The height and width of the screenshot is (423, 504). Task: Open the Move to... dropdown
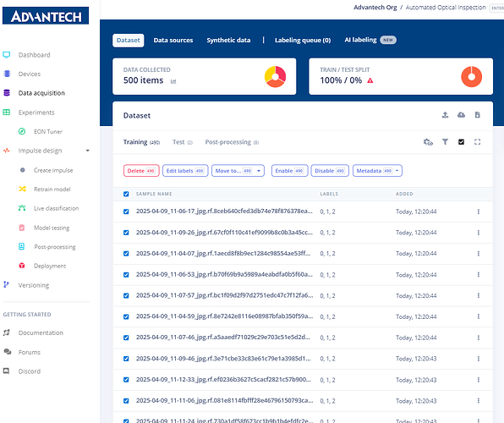(238, 171)
